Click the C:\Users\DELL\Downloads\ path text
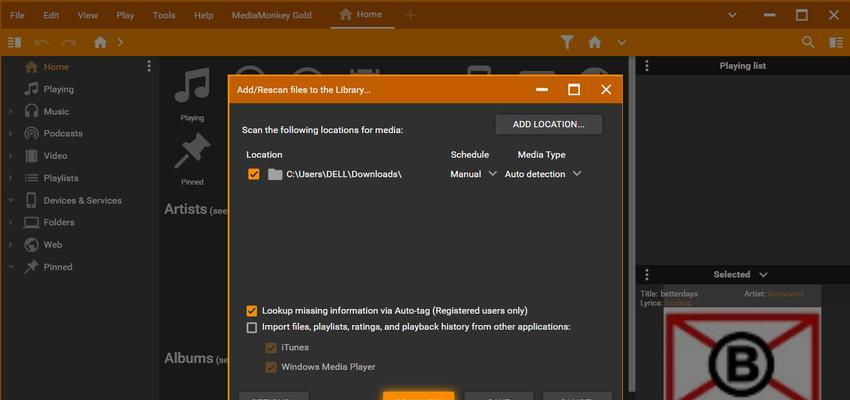The width and height of the screenshot is (850, 400). tap(344, 174)
